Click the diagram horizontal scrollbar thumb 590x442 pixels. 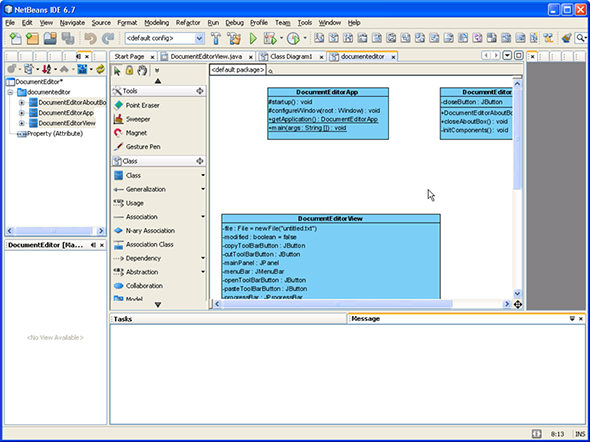click(337, 304)
